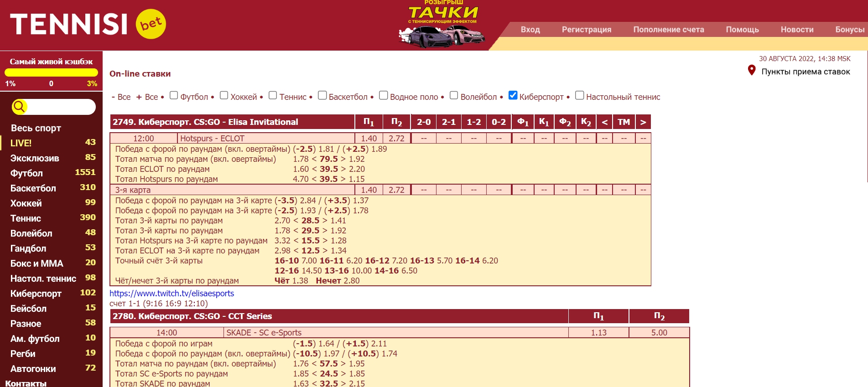Click the red map pin icon
868x387 pixels.
point(752,70)
